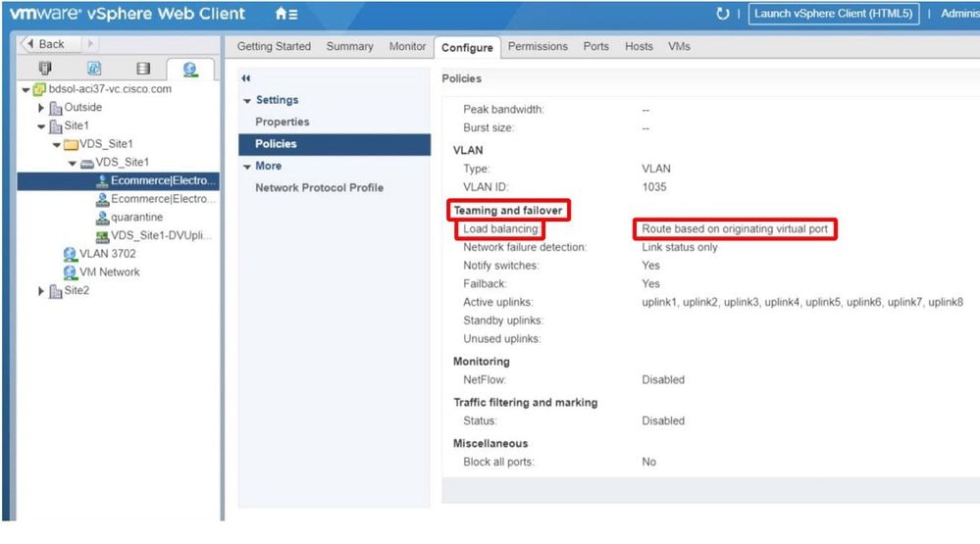Switch to the Monitor tab

(x=407, y=46)
